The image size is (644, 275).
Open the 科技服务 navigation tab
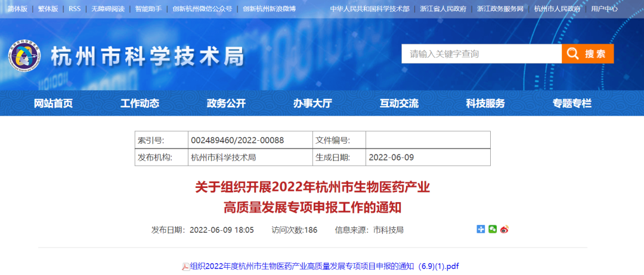[485, 103]
